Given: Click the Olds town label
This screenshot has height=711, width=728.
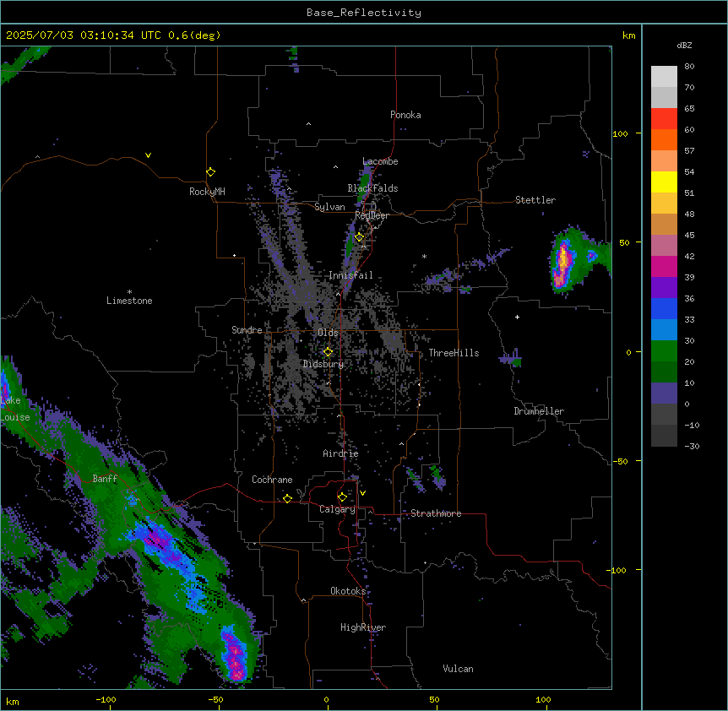Looking at the screenshot, I should (328, 333).
